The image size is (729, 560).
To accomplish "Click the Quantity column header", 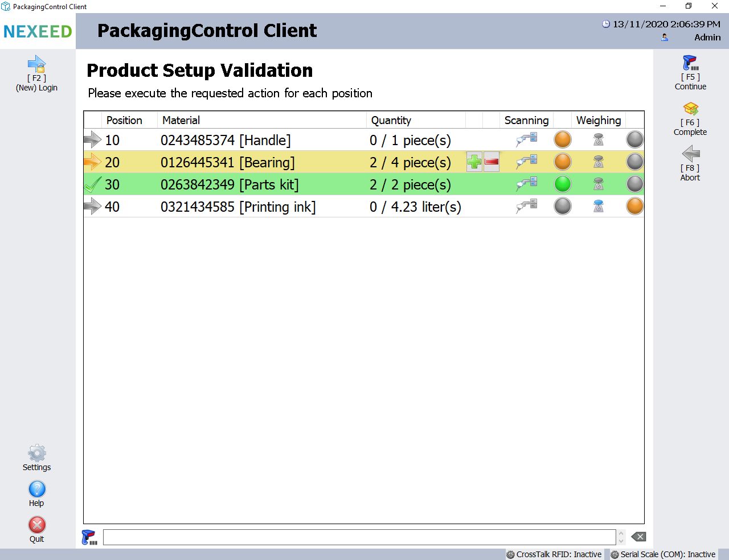I will [391, 120].
